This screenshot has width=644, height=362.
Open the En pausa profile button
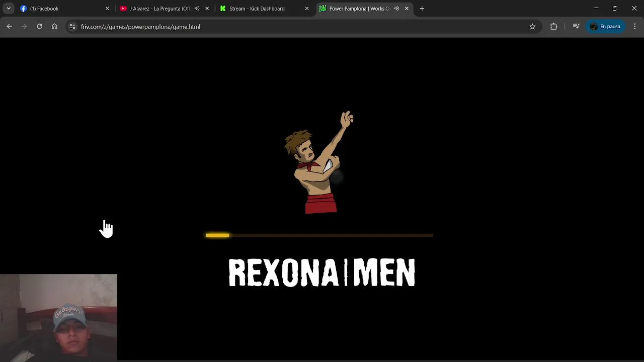tap(605, 27)
